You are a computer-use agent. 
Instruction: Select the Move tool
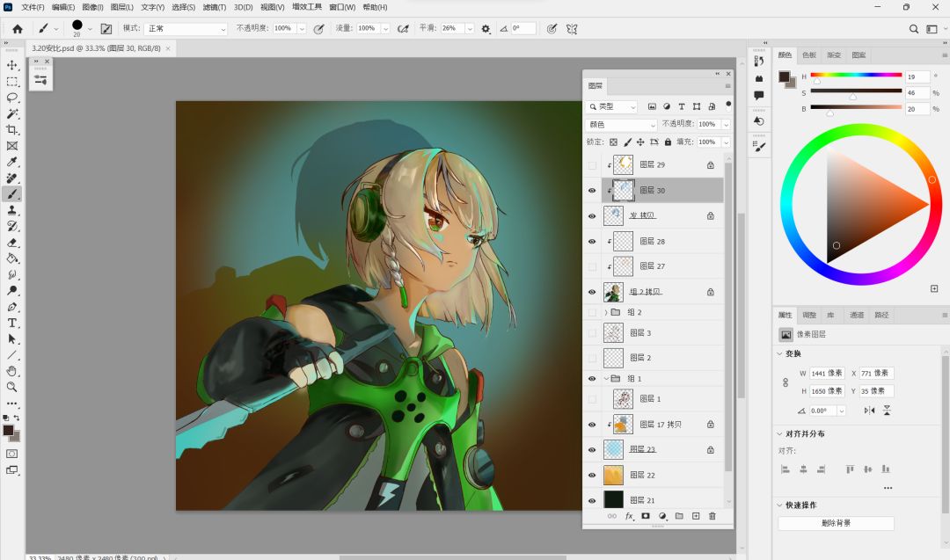12,65
